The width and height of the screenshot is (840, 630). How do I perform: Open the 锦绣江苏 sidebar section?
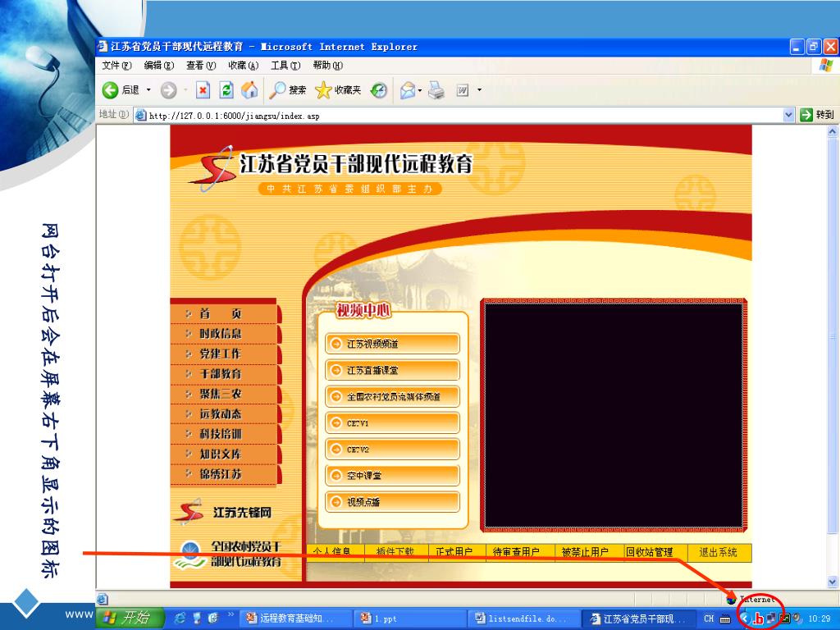224,474
